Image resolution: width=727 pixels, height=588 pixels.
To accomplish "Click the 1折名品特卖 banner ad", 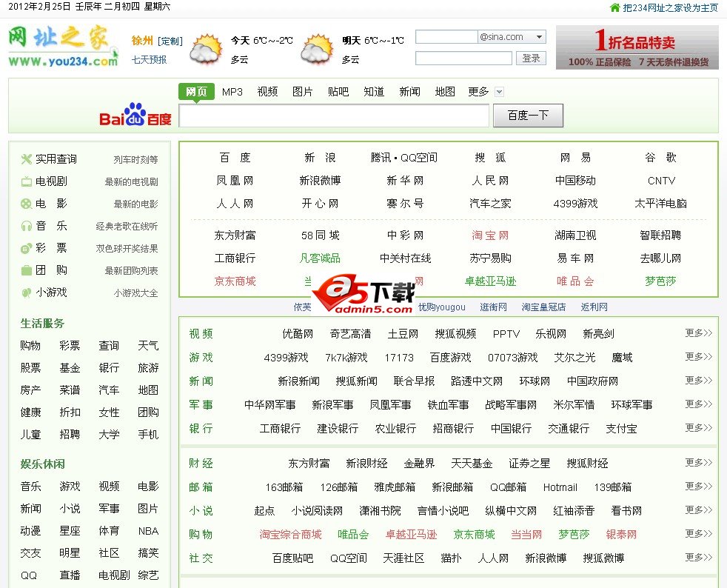I will pyautogui.click(x=637, y=47).
